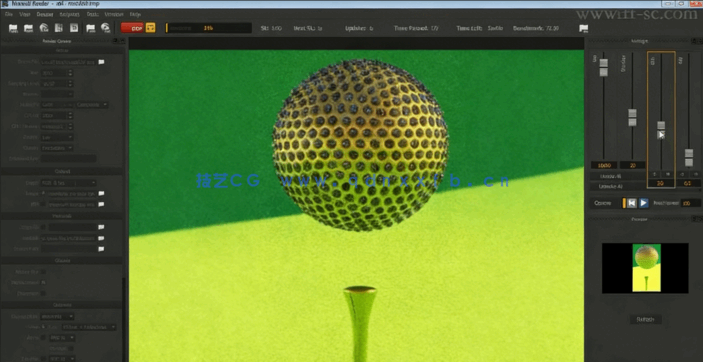Toggle the Override material checkbox
Screen dimensions: 703x362
coord(43,227)
